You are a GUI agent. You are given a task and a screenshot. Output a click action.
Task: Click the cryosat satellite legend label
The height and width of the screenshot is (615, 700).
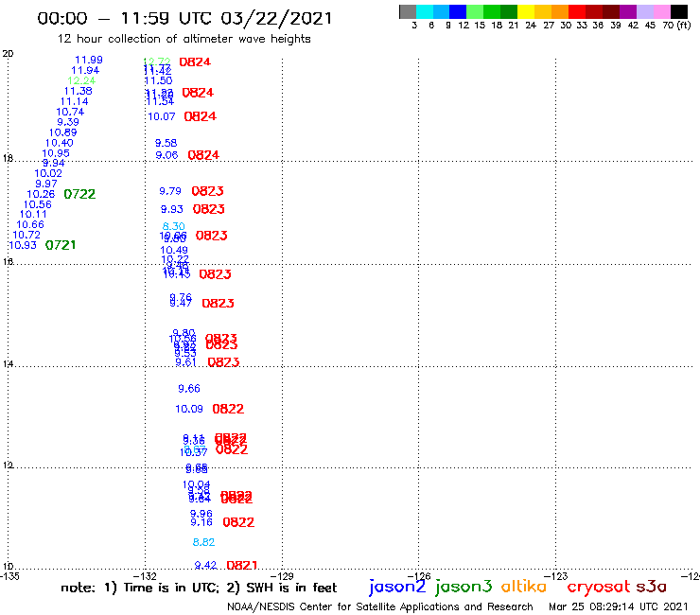pyautogui.click(x=598, y=587)
